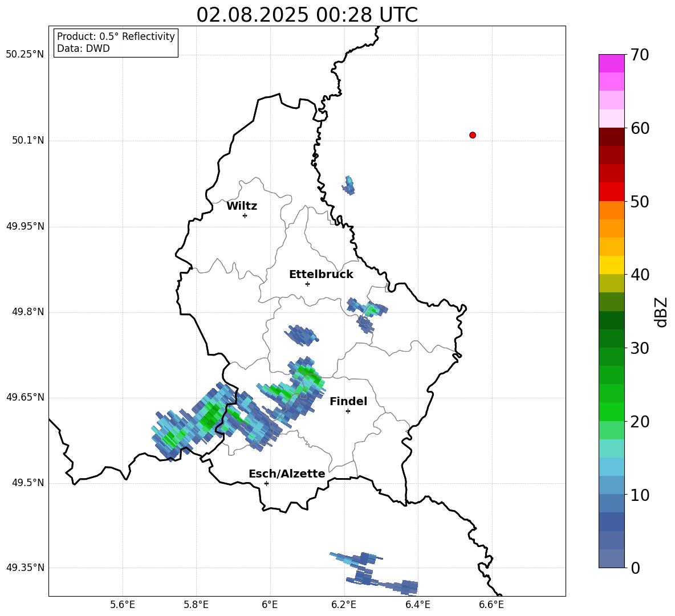Click the colorbar tick value 40
Screen dimensions: 675x616
[640, 275]
